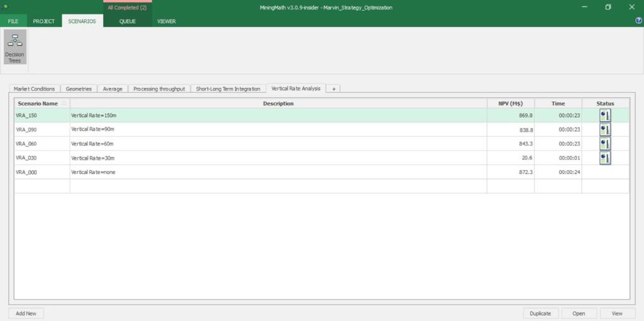Open the Decision Trees tool

point(15,47)
